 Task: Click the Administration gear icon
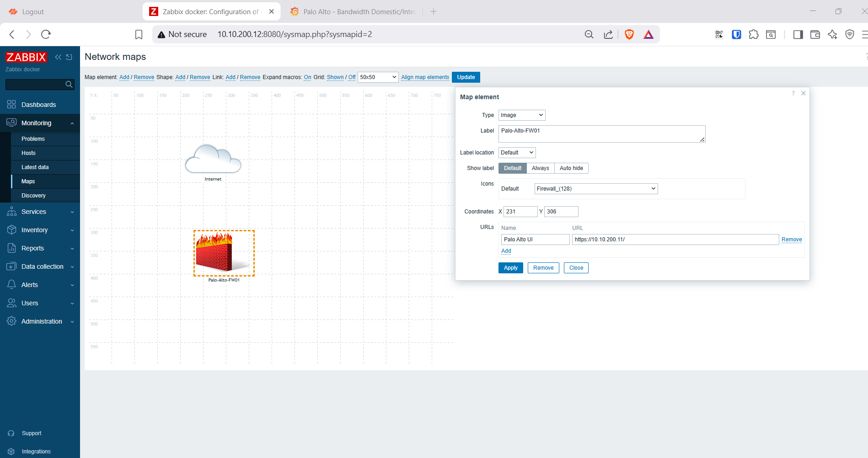coord(12,321)
